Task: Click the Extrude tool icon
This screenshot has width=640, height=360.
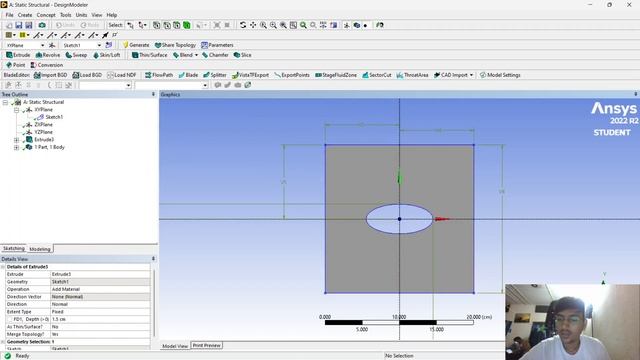Action: point(18,55)
